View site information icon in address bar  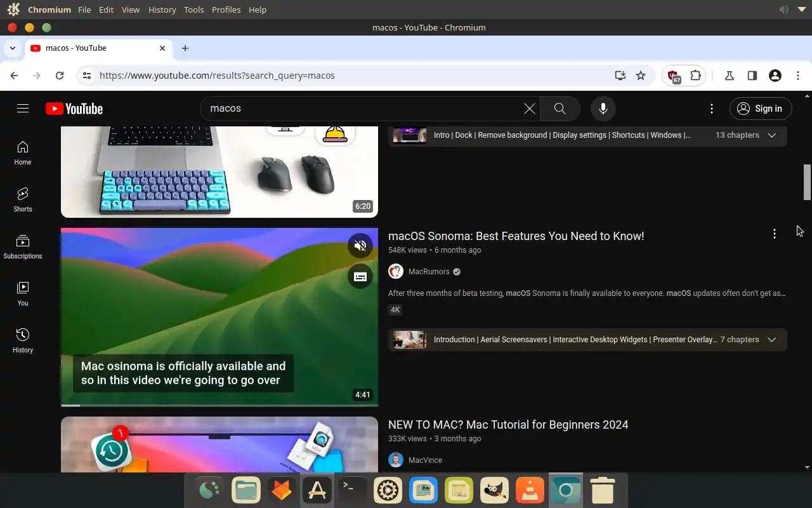(88, 76)
